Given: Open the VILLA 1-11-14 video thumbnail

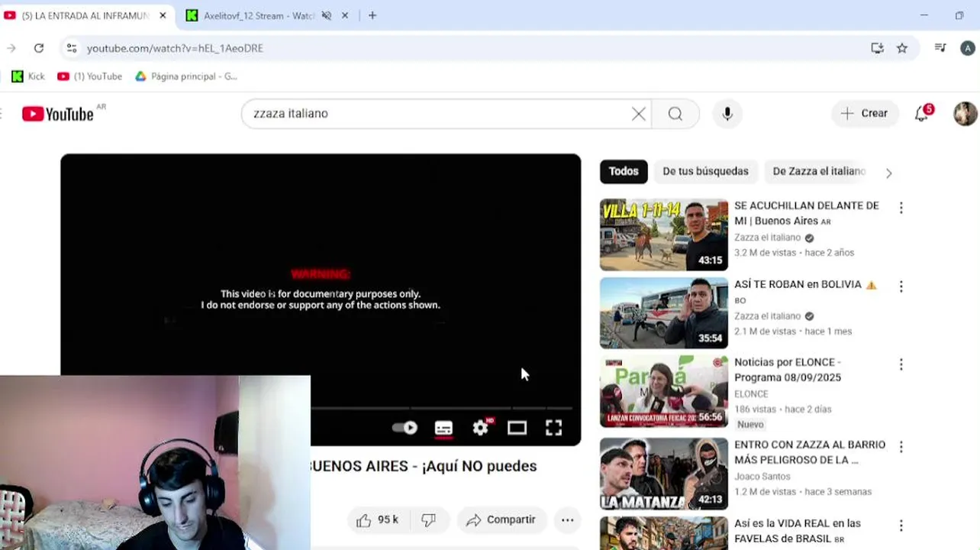Looking at the screenshot, I should [664, 235].
